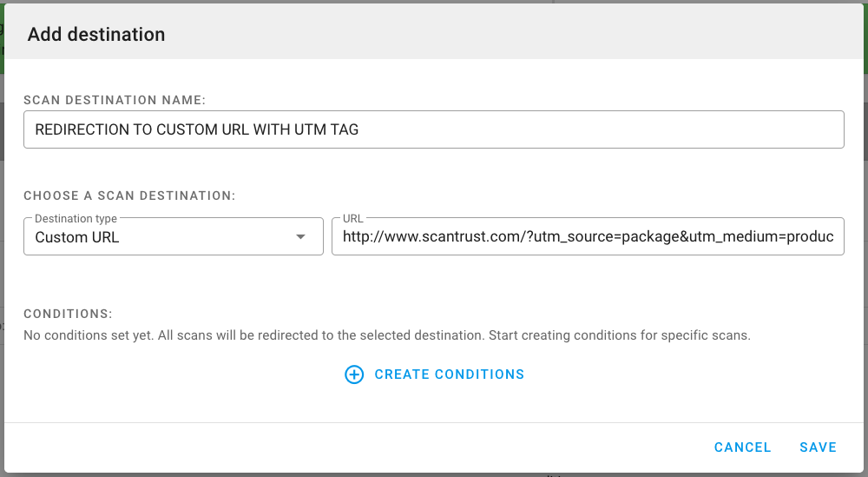Click the plus circle icon for conditions
The height and width of the screenshot is (477, 868).
354,374
